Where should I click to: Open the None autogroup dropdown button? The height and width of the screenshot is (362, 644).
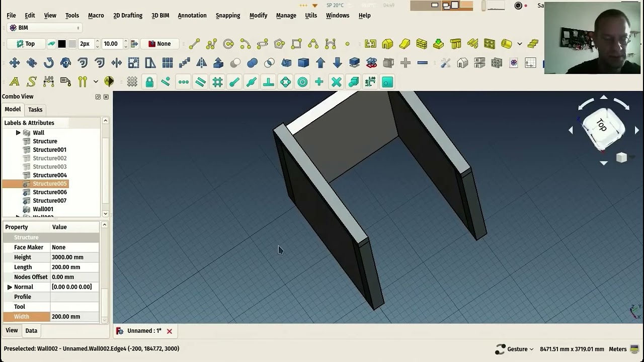click(159, 44)
